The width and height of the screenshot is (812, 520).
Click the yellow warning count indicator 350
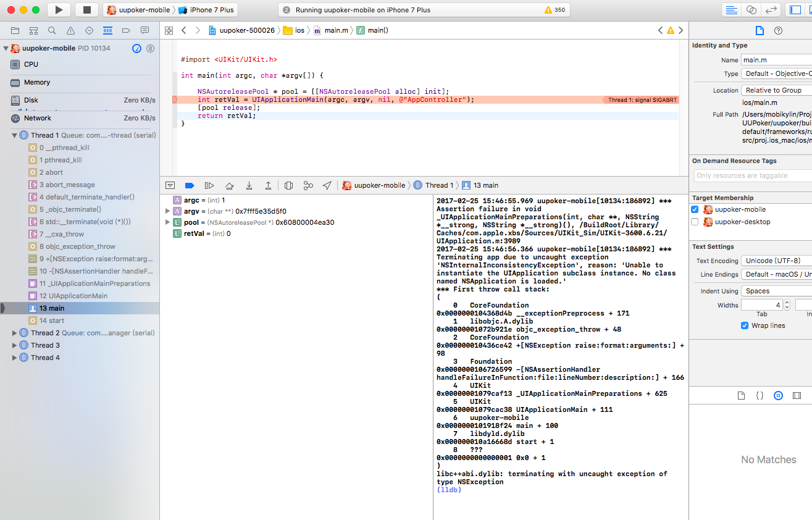(555, 10)
